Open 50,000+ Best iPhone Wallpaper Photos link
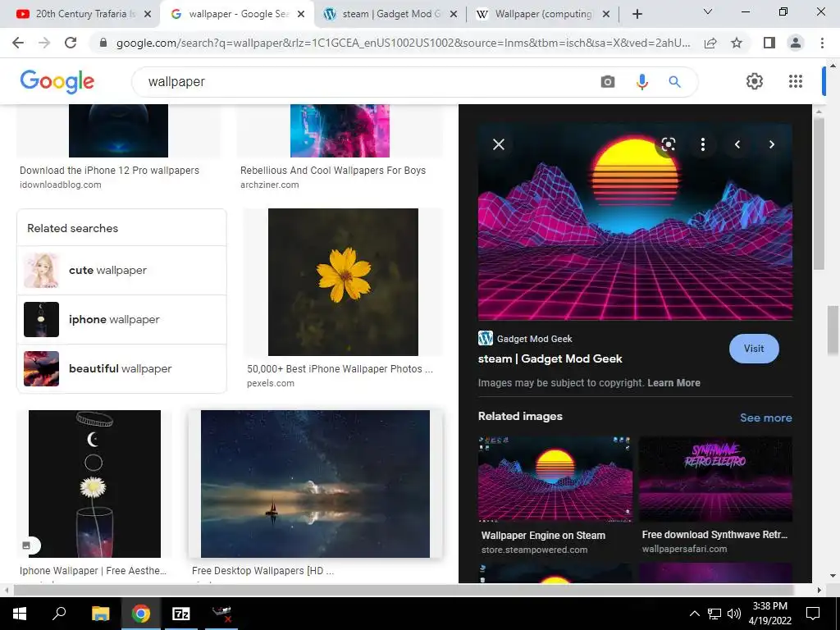840x630 pixels. [340, 369]
